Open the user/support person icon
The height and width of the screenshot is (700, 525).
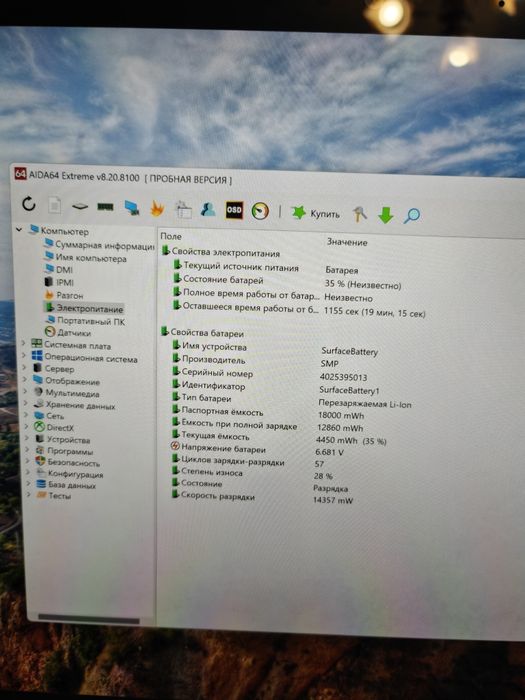[x=208, y=209]
